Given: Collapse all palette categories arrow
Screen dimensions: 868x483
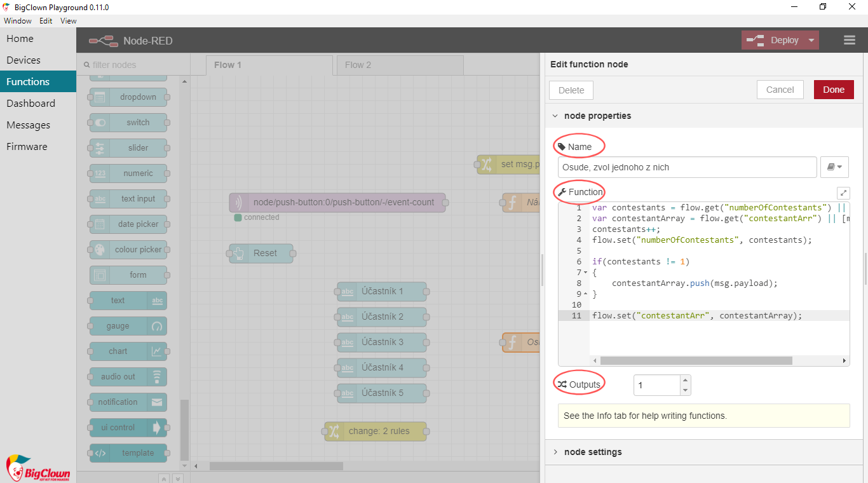Looking at the screenshot, I should pyautogui.click(x=163, y=479).
